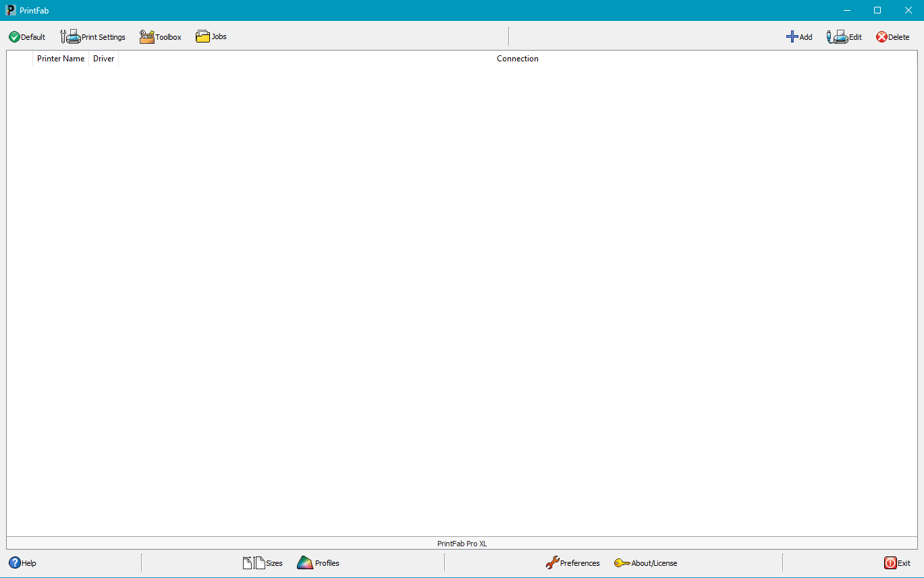The width and height of the screenshot is (924, 578).
Task: Open paper Sizes manager
Action: [263, 563]
